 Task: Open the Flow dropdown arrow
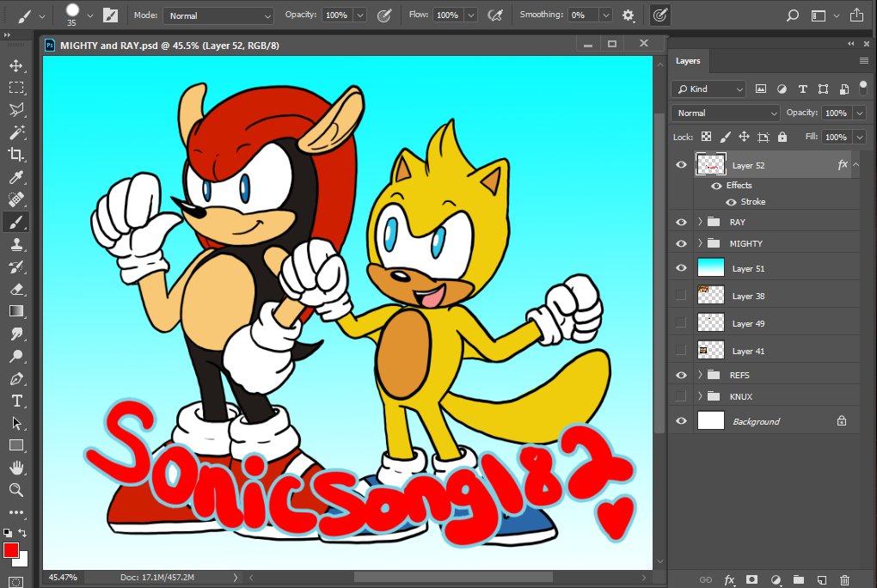tap(471, 15)
